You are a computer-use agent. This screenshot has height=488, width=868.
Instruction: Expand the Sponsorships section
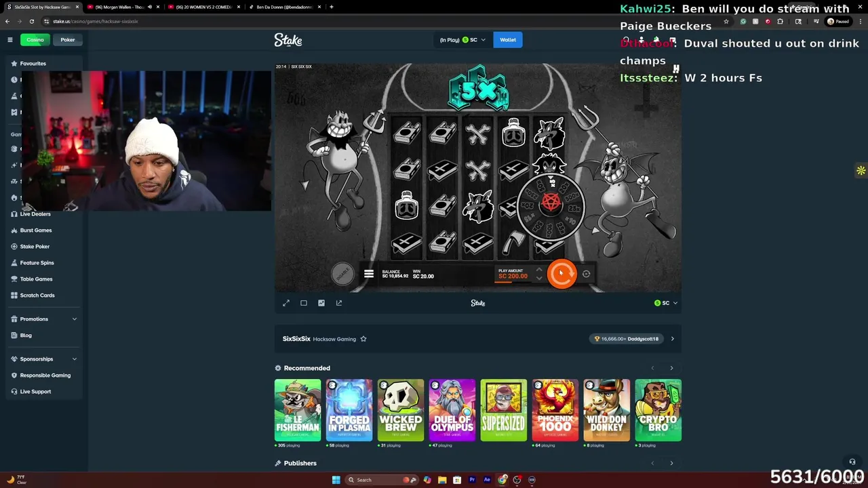(x=44, y=359)
